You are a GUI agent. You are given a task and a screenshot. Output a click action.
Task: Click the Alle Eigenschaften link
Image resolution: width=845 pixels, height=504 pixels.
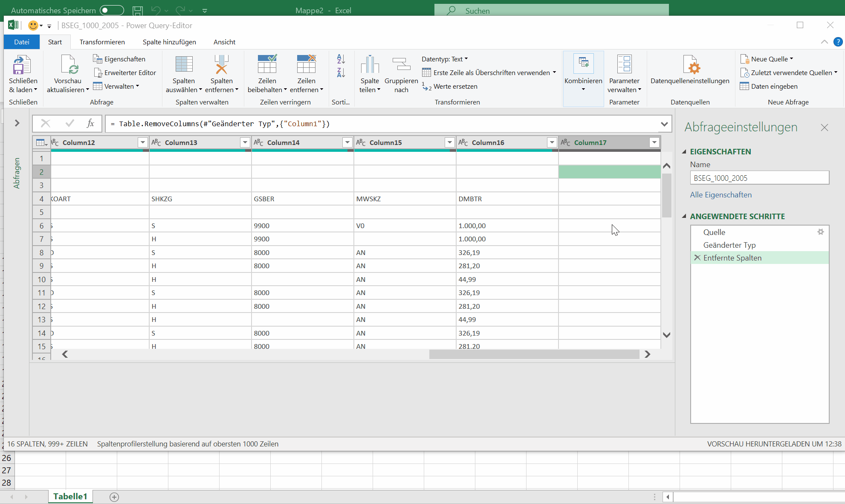(721, 195)
